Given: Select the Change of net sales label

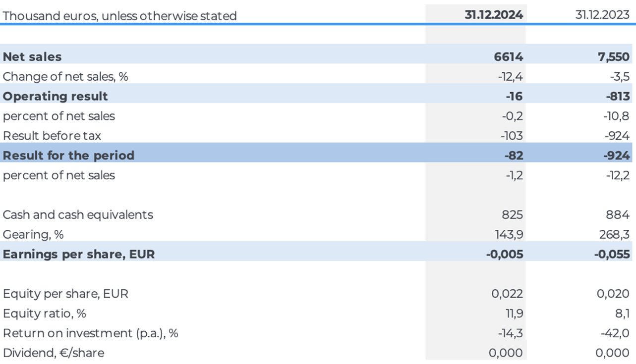Looking at the screenshot, I should [65, 76].
